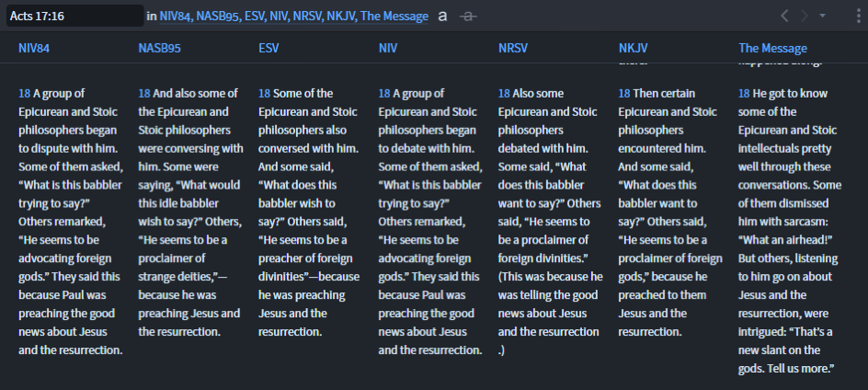Expand the navigation history dropdown arrow
This screenshot has height=390, width=868.
pyautogui.click(x=823, y=16)
